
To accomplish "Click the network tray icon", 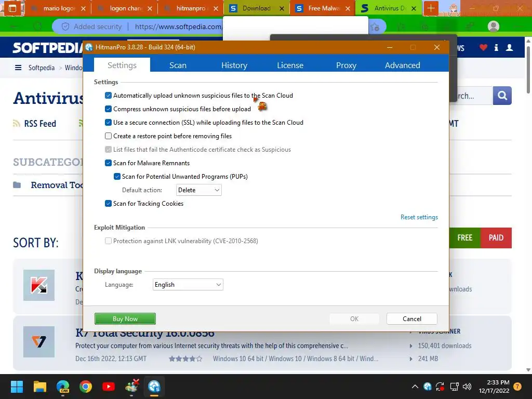I will [454, 387].
